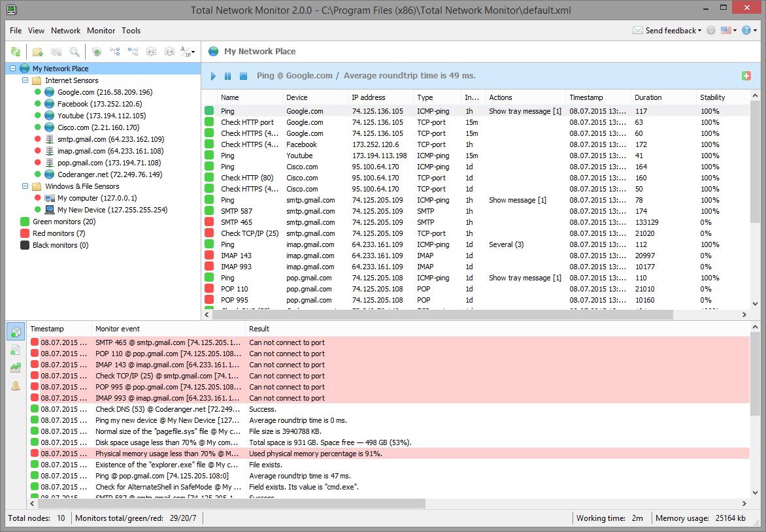Select the Refresh all monitors icon

coord(14,51)
